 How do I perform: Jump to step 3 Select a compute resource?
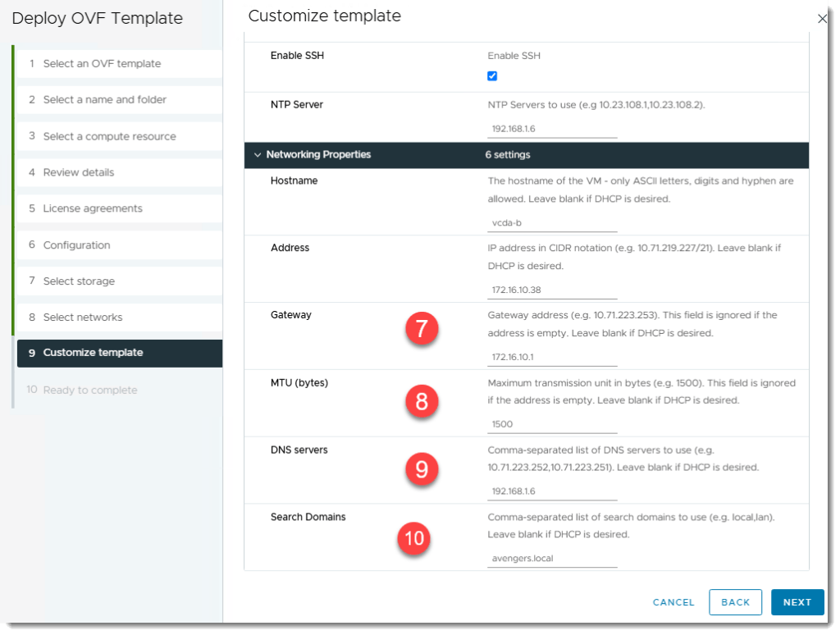[x=109, y=136]
